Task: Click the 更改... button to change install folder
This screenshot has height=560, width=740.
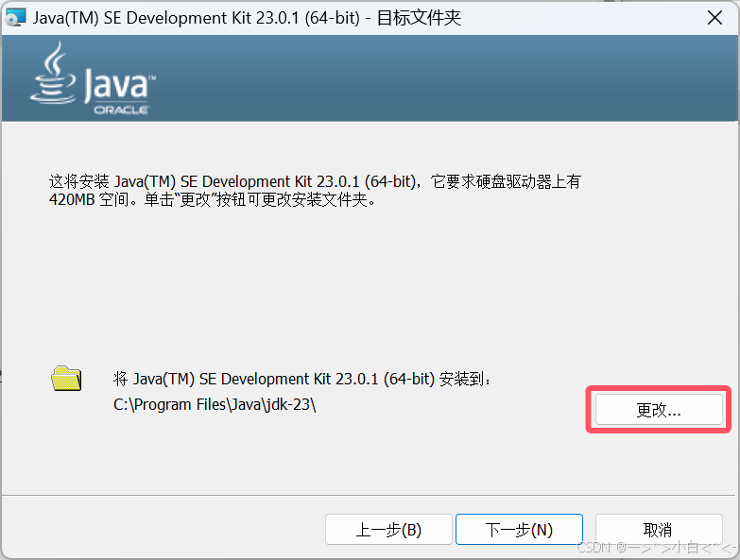Action: point(659,410)
